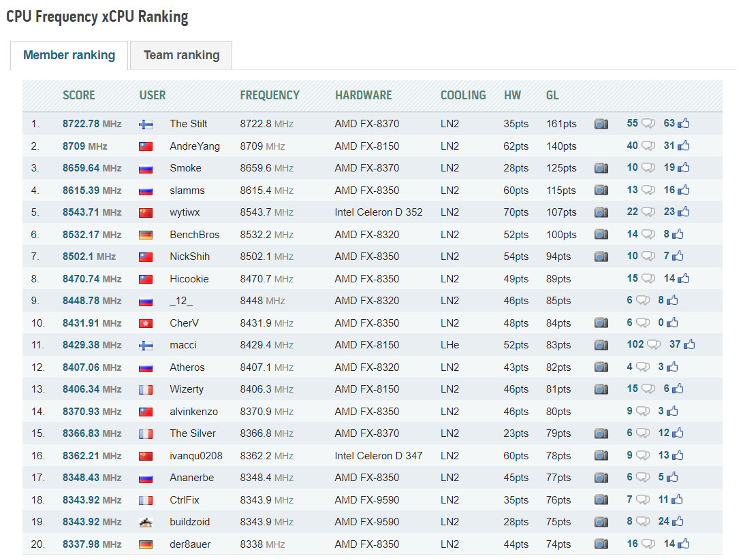Select the Member ranking tab

coord(69,55)
